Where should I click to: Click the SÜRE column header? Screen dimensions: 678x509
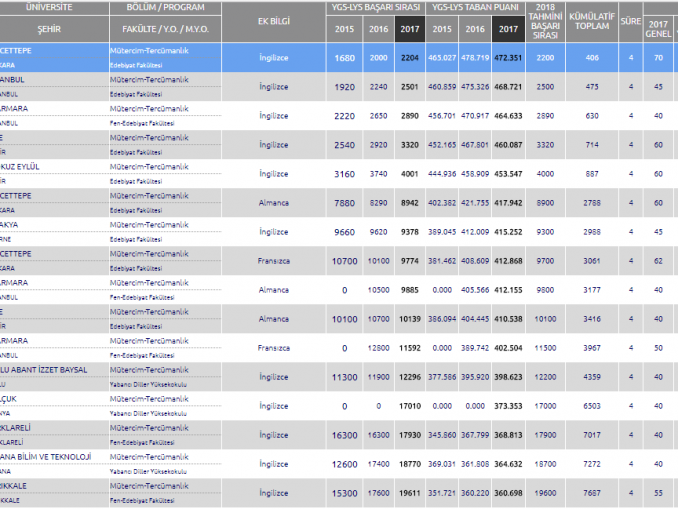630,21
